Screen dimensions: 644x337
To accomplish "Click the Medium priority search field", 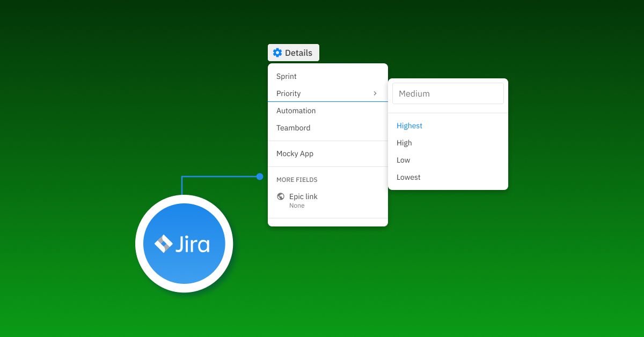I will [448, 93].
